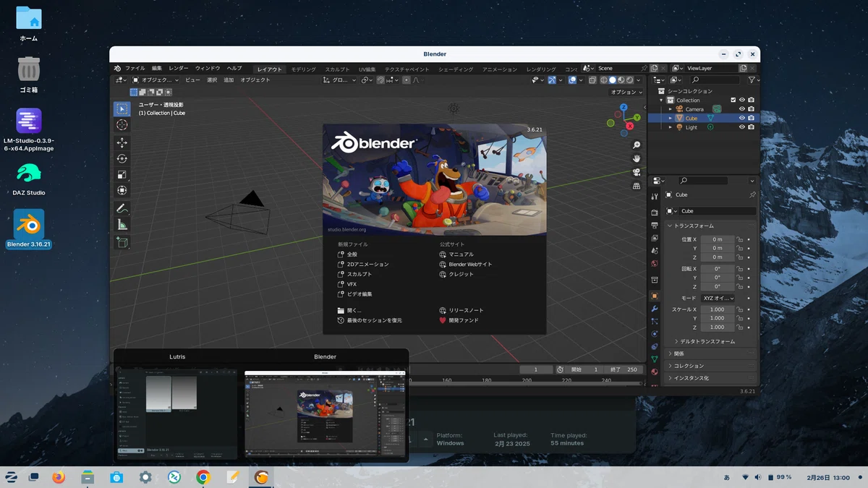Open the Modifiers properties tab

[x=655, y=309]
